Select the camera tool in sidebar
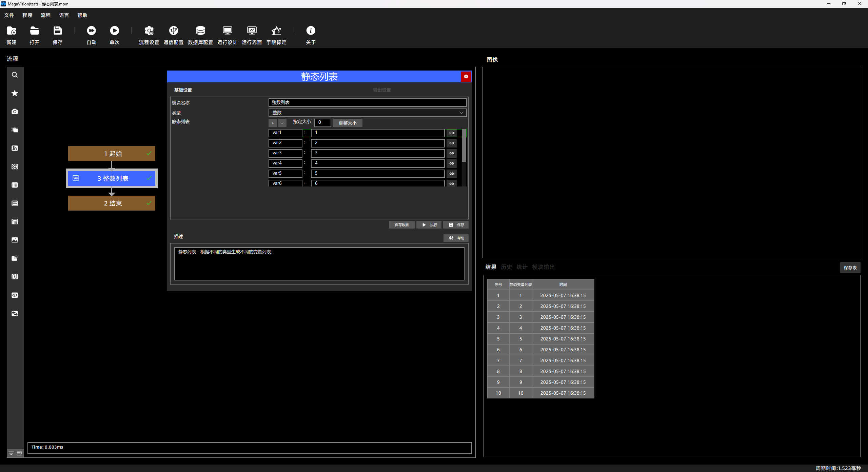The image size is (868, 472). (x=15, y=112)
